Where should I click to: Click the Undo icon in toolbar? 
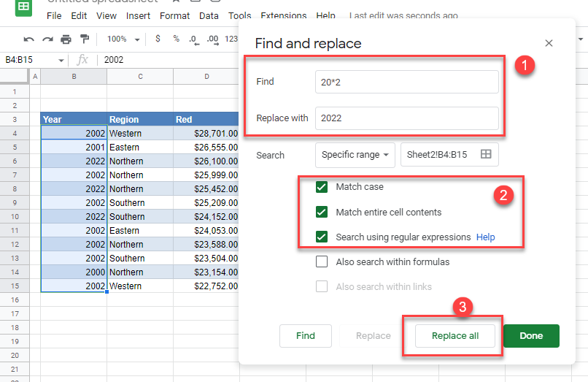click(x=28, y=39)
